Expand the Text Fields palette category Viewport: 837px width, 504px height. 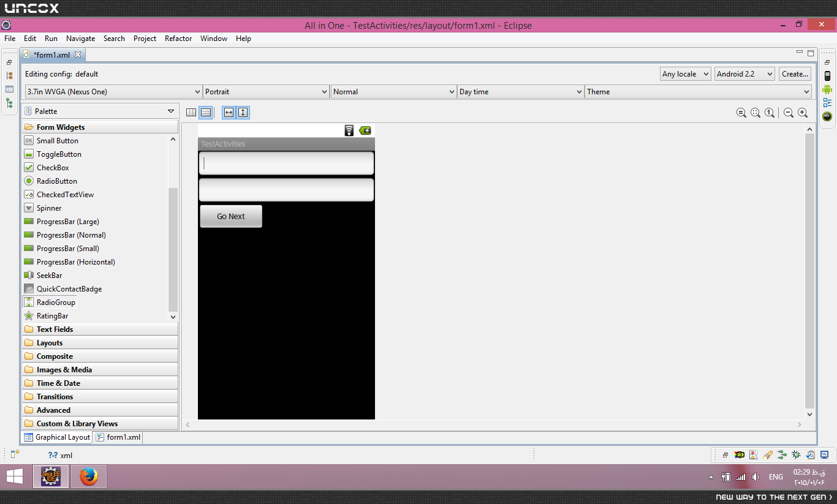[x=100, y=329]
